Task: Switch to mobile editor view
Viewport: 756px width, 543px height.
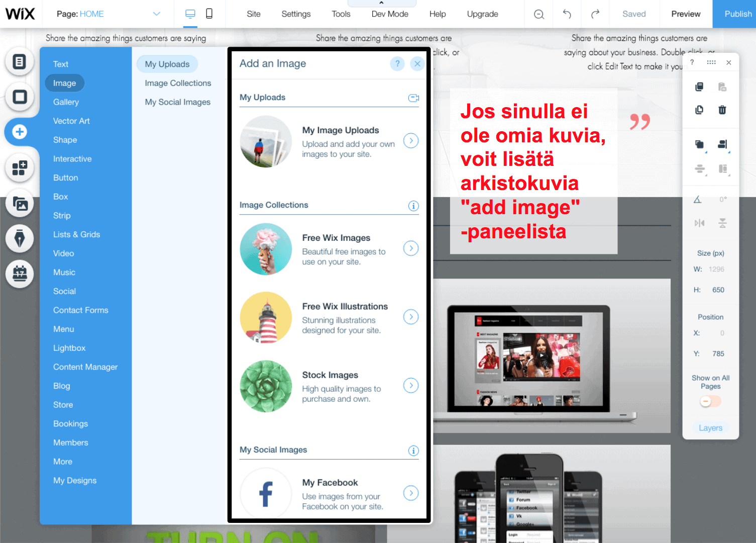Action: tap(209, 14)
